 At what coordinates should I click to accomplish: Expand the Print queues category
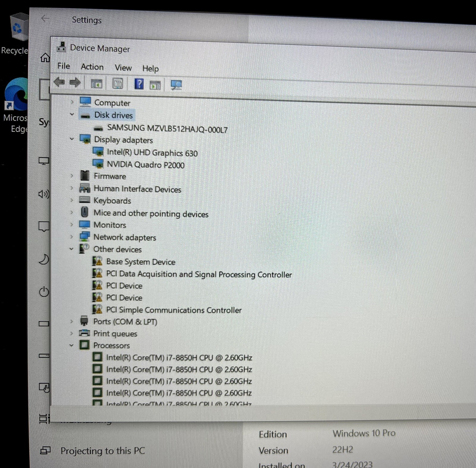(x=71, y=333)
